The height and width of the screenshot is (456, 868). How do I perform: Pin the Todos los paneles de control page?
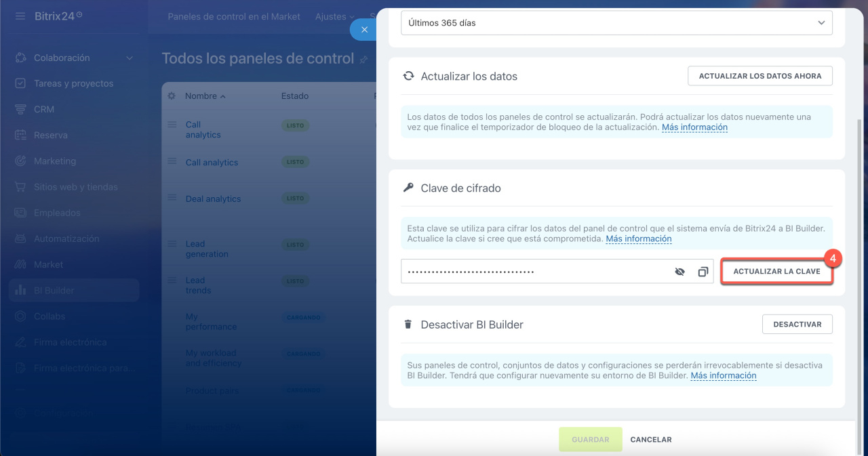[x=364, y=60]
